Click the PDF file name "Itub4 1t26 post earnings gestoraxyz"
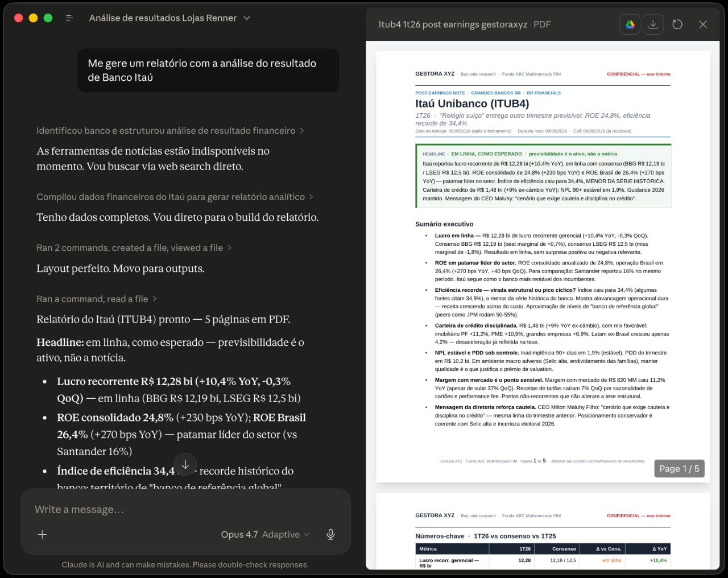 point(453,24)
